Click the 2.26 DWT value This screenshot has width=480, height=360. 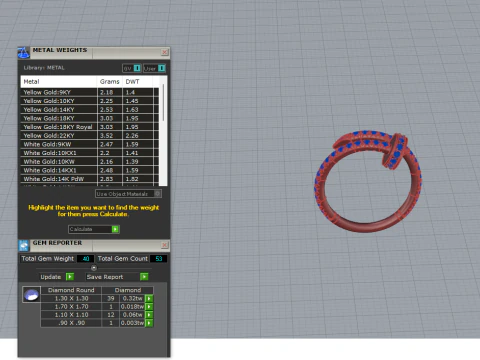click(132, 136)
